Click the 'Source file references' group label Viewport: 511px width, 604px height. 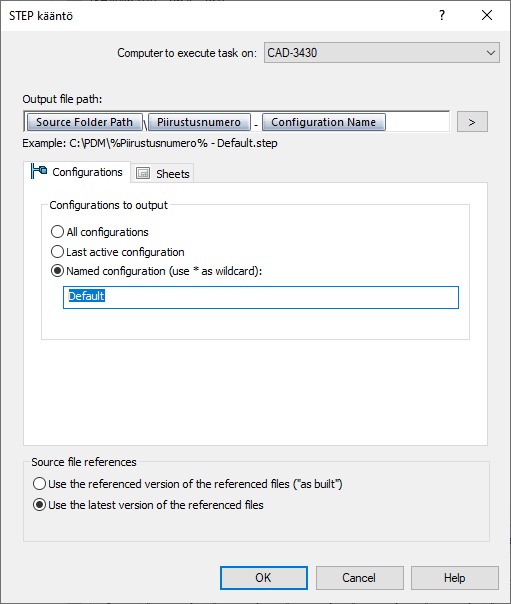click(84, 462)
